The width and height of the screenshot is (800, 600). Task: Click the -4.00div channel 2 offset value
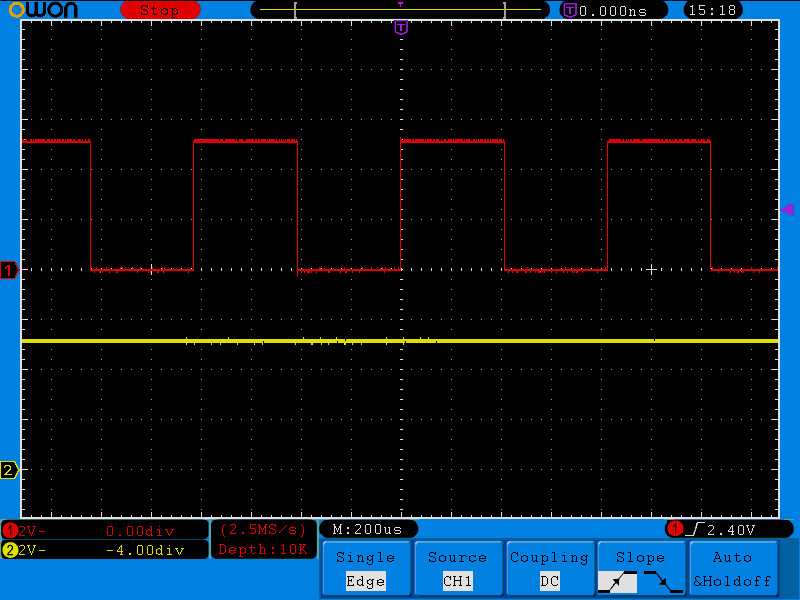[145, 550]
